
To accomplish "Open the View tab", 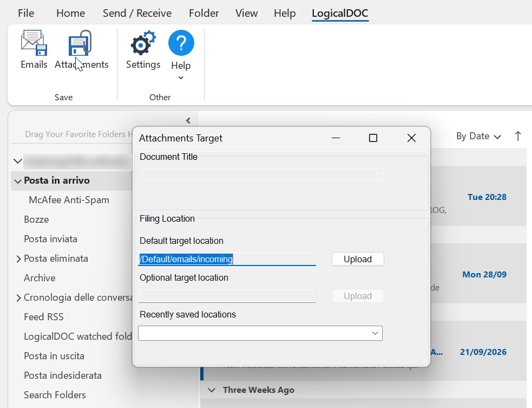I will pos(246,13).
